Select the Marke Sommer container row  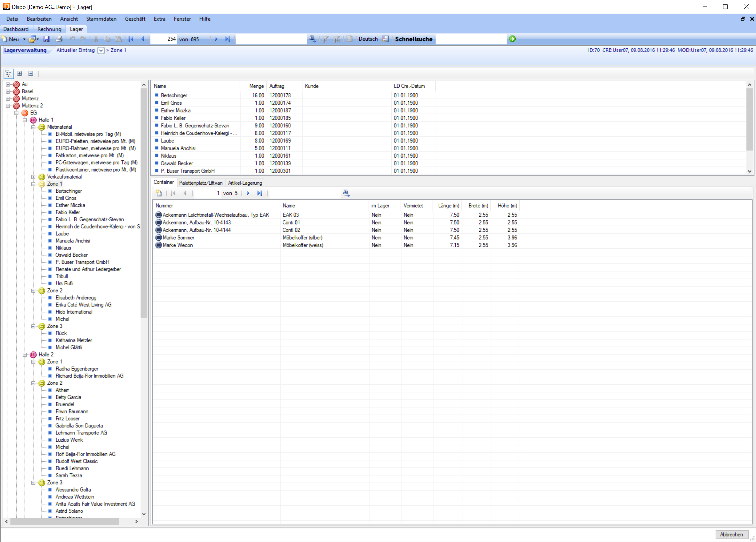click(337, 237)
